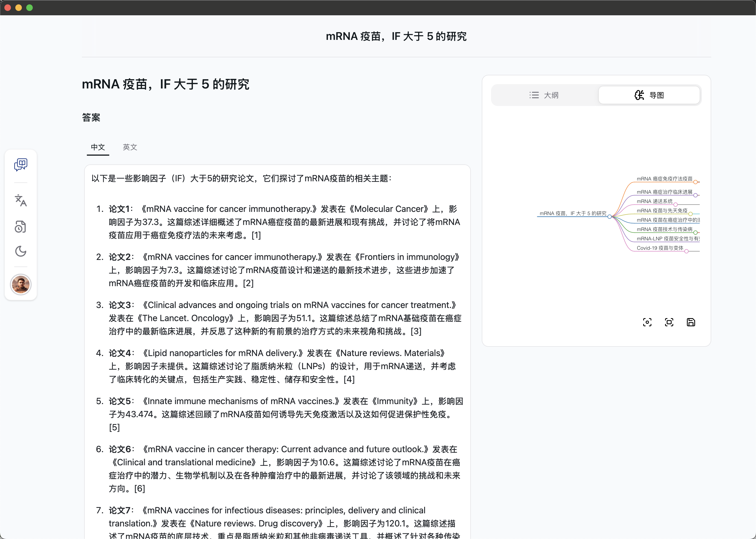Switch to the 大纲 outline tab

coord(544,95)
